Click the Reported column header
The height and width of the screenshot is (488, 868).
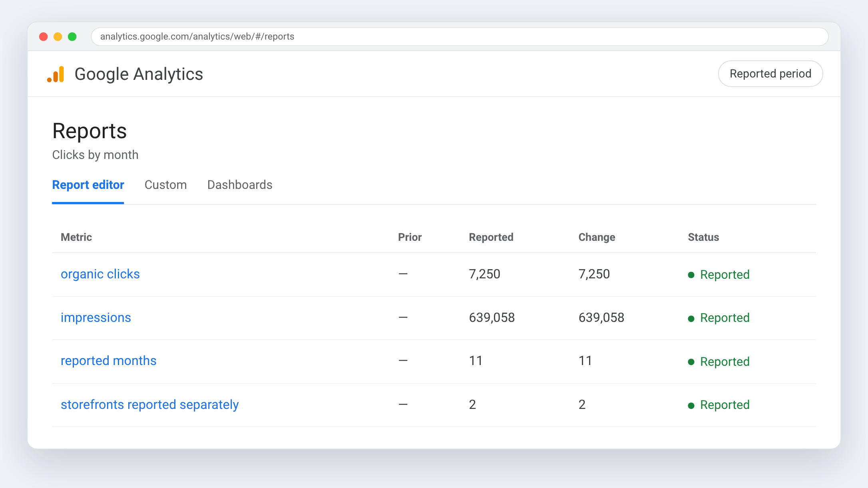(491, 237)
